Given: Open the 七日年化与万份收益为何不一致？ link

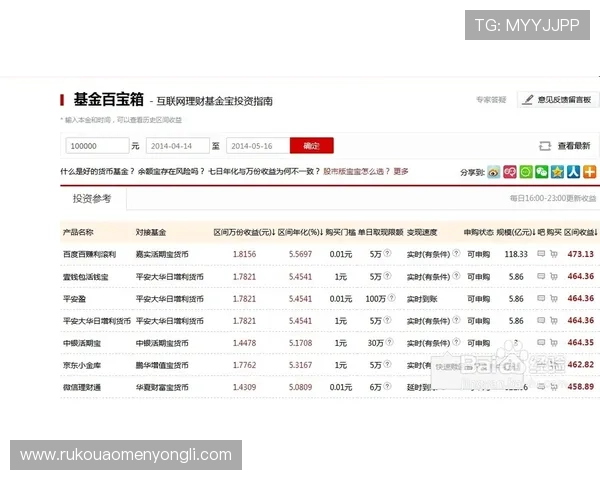Looking at the screenshot, I should tap(264, 171).
